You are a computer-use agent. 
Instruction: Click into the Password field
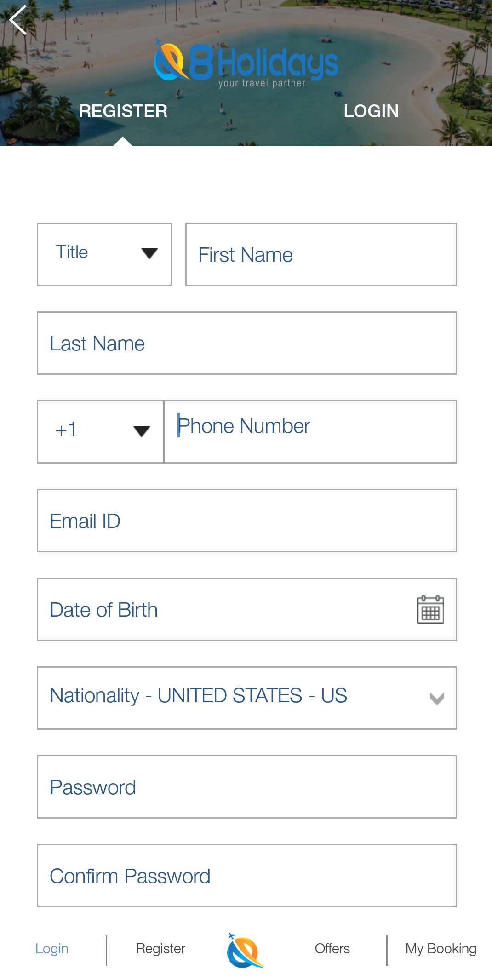pos(247,787)
